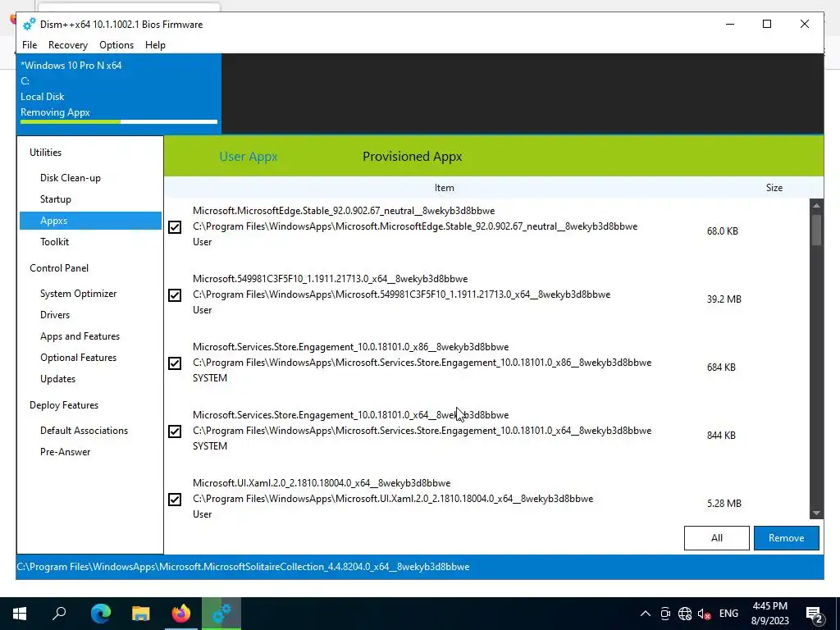Click Microsoft.UI.Xaml.2.0 package name

(322, 483)
